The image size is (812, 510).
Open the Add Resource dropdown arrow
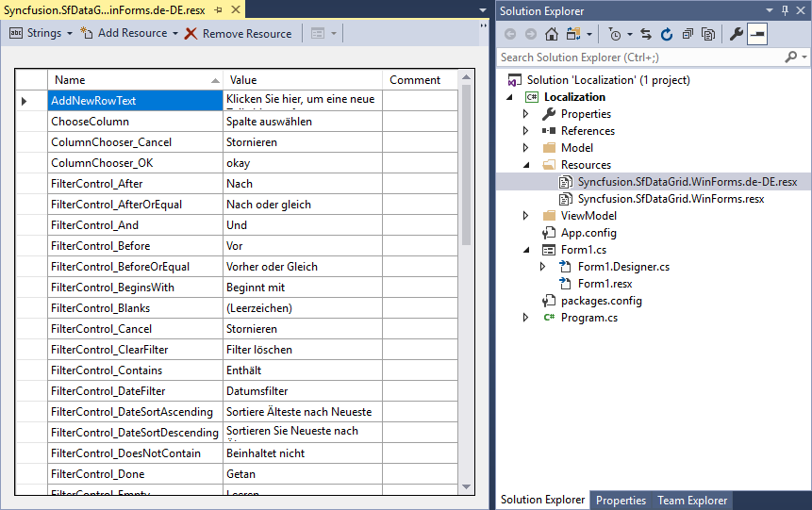coord(175,34)
